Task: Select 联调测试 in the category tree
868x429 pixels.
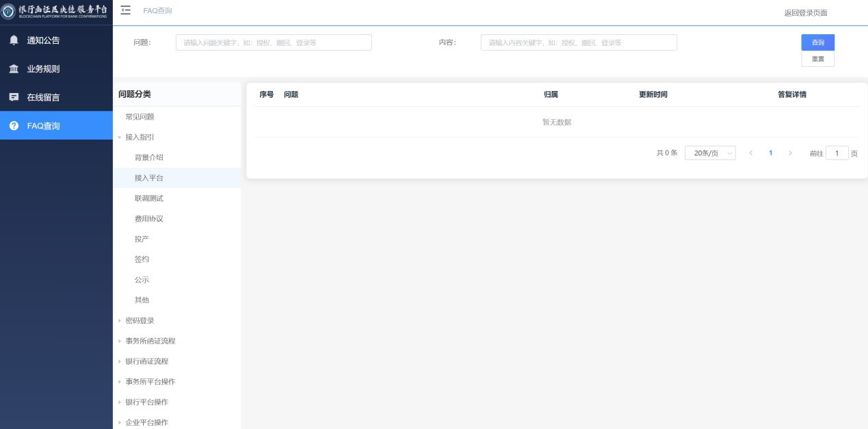Action: (149, 198)
